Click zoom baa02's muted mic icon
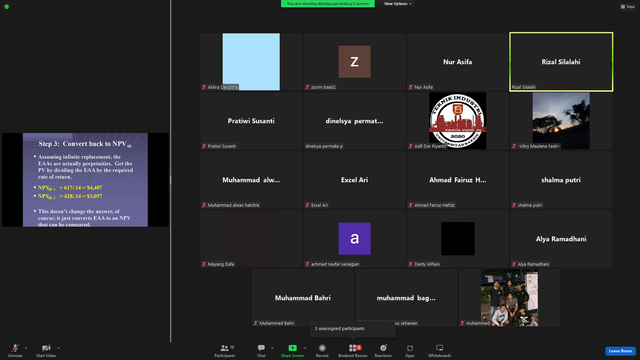Image resolution: width=640 pixels, height=360 pixels. pyautogui.click(x=307, y=87)
